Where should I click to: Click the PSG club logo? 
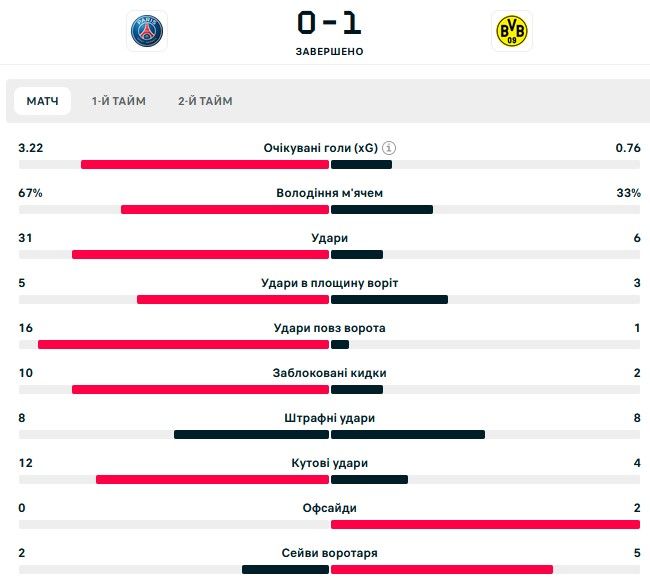click(x=146, y=30)
